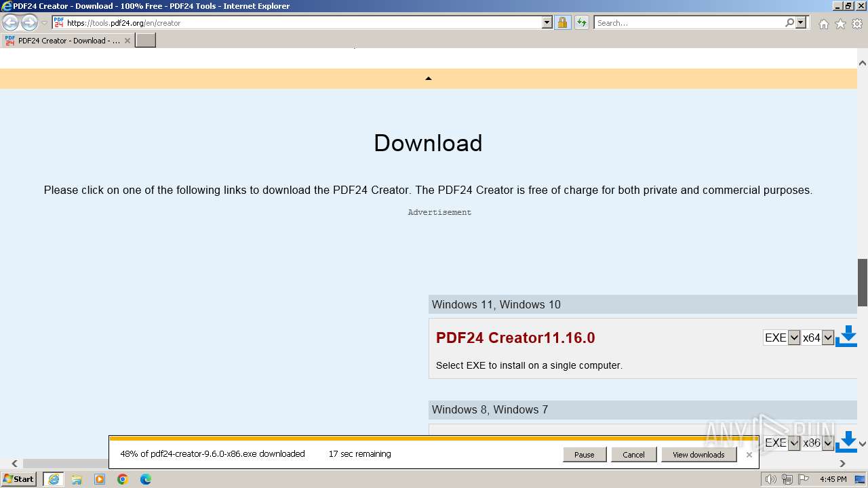Click the browser Back arrow button

(10, 22)
